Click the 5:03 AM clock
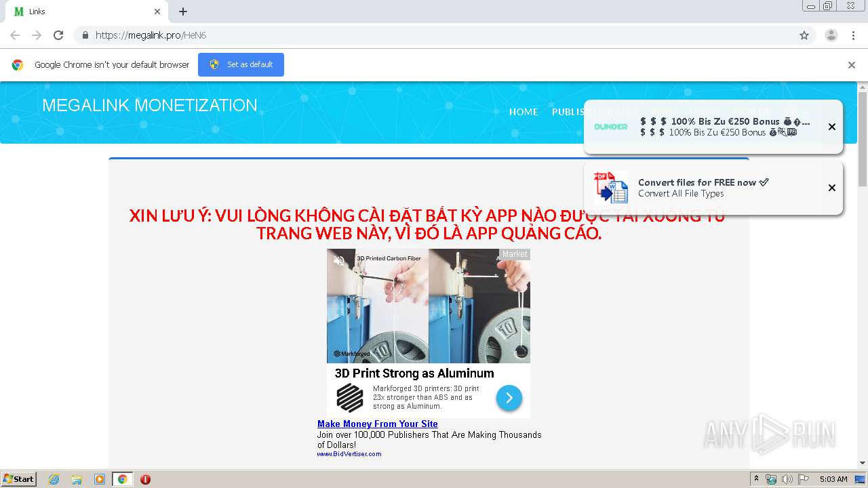 pyautogui.click(x=833, y=479)
